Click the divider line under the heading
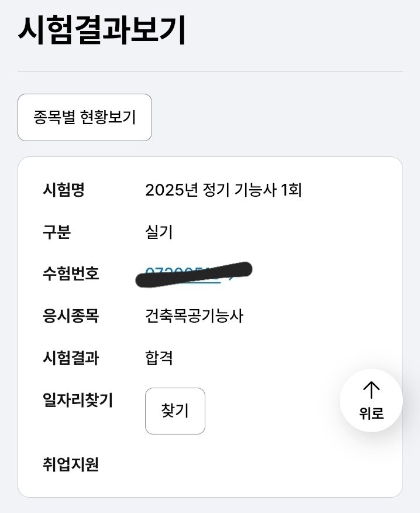Screen dimensions: 420x513 point(210,71)
